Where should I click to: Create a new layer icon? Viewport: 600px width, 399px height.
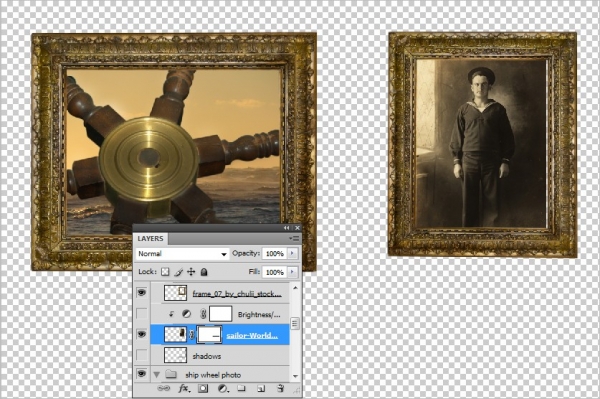click(261, 389)
